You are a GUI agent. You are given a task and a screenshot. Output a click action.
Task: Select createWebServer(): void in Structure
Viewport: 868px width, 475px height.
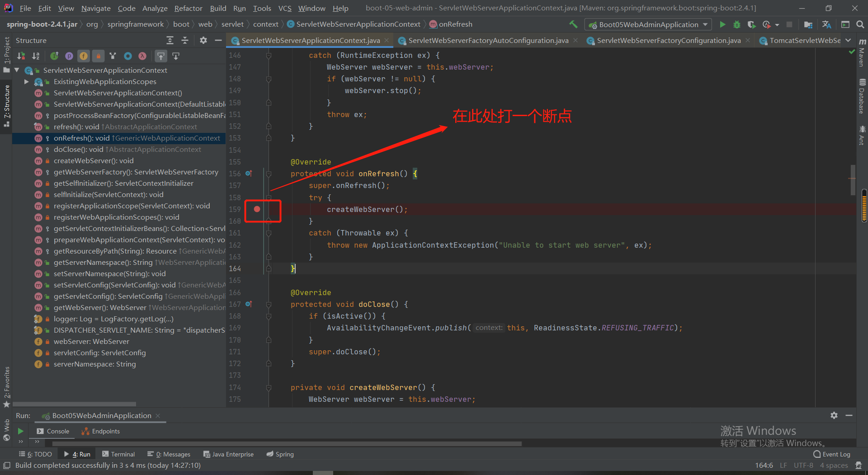93,160
